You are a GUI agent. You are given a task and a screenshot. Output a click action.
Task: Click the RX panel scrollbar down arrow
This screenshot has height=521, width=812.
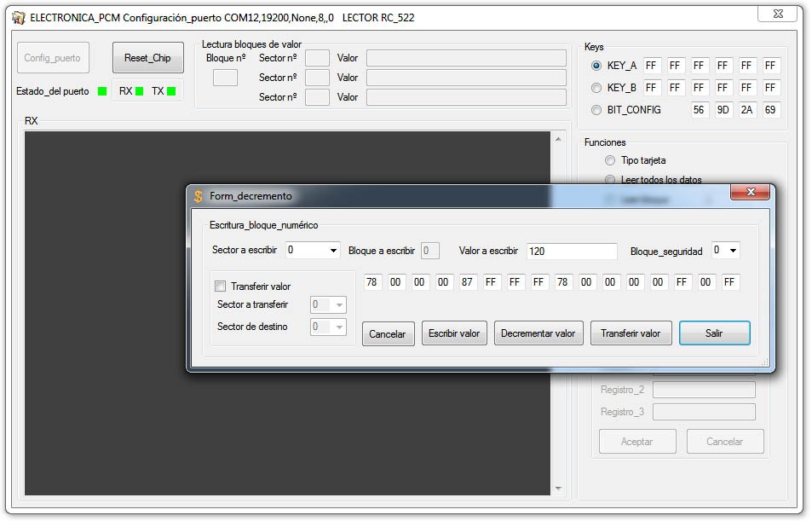[x=558, y=489]
